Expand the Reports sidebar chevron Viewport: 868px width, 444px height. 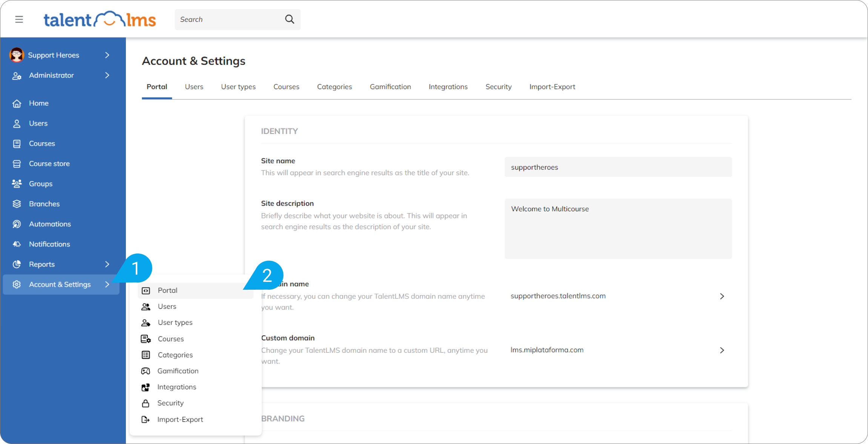point(107,264)
